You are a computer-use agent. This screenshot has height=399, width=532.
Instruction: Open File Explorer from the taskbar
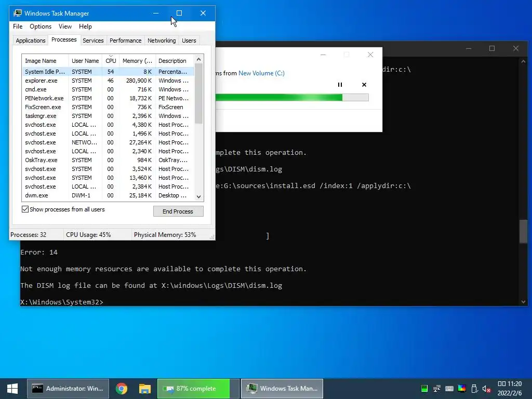[x=145, y=389]
